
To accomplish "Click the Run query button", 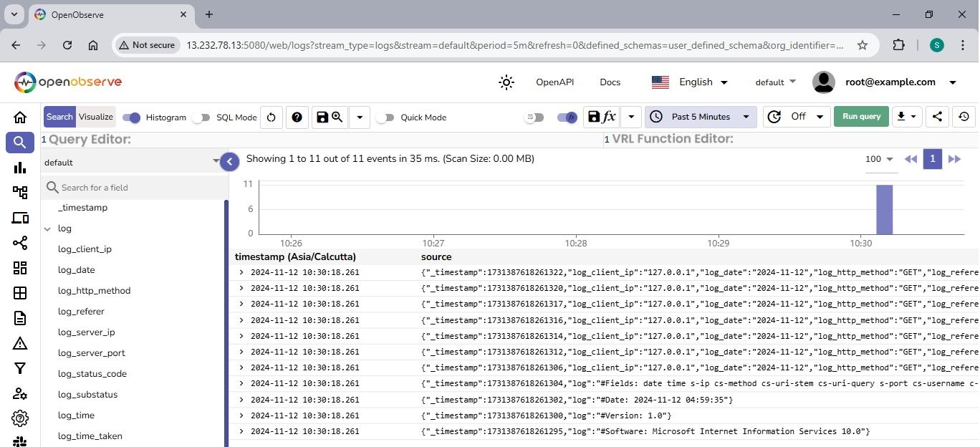I will click(x=861, y=117).
